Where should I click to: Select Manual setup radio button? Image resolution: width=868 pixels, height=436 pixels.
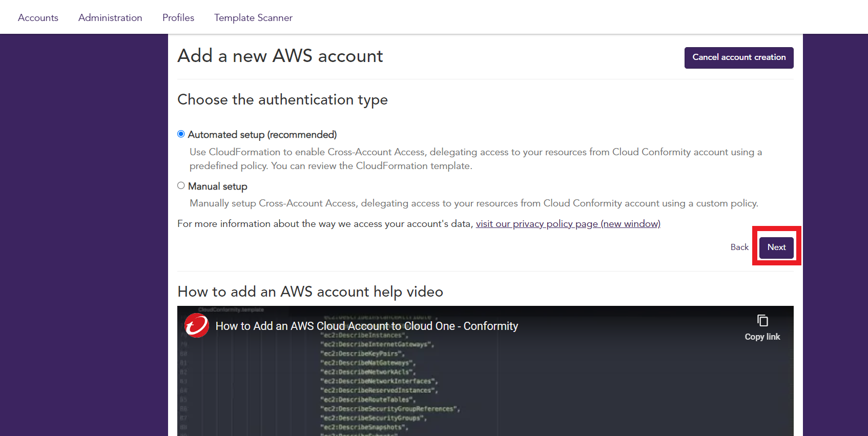(x=181, y=185)
